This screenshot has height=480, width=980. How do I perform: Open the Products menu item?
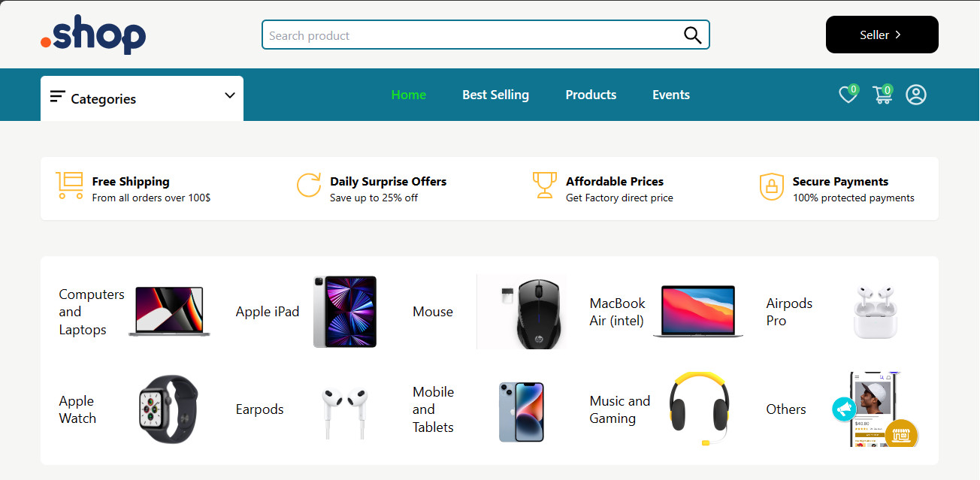coord(591,95)
